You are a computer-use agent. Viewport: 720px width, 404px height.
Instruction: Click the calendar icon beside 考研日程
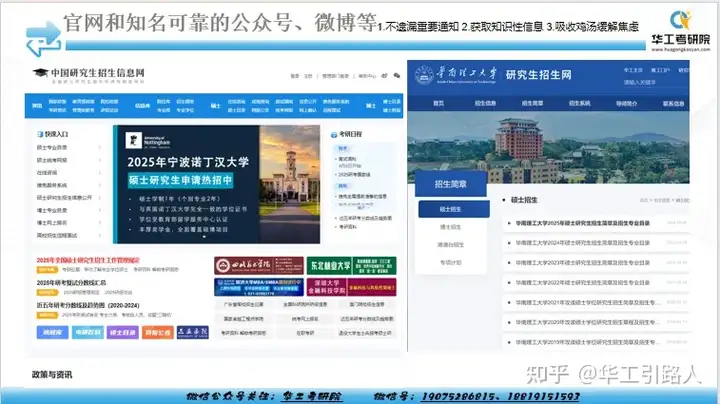tap(334, 135)
